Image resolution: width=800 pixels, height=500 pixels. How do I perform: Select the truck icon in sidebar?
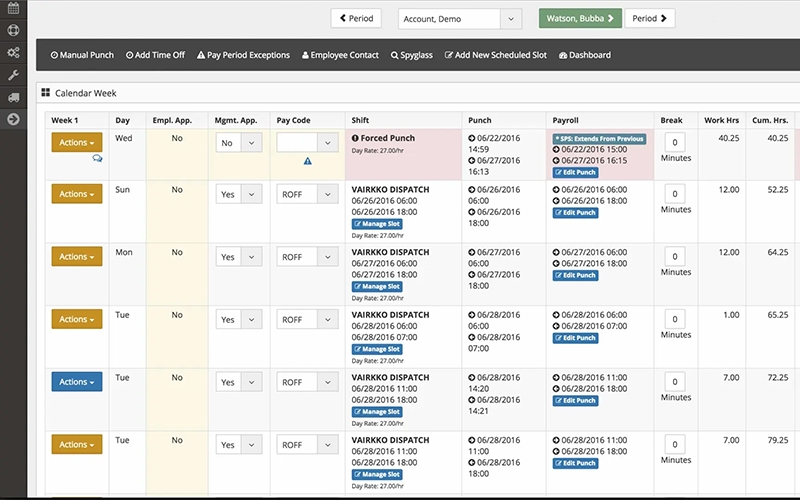coord(13,97)
